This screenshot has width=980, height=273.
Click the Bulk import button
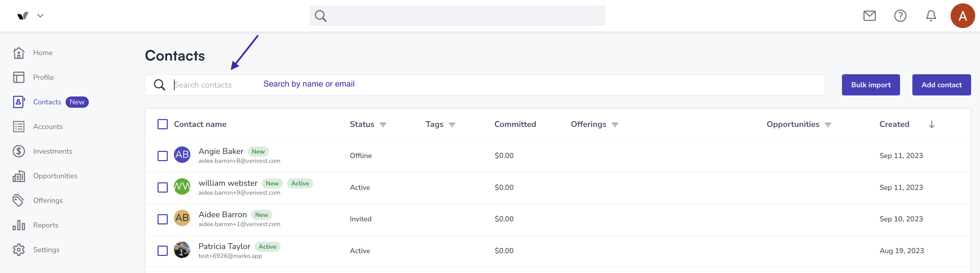870,84
